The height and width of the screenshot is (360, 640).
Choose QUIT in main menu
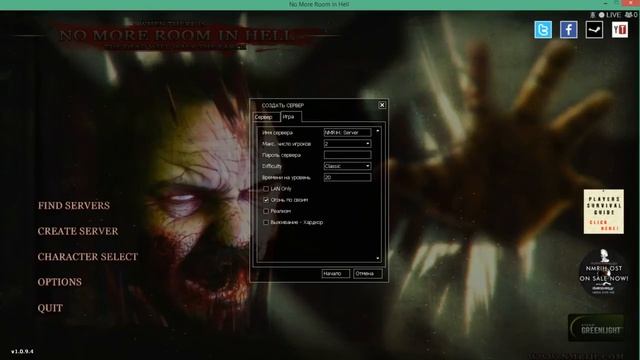point(50,308)
